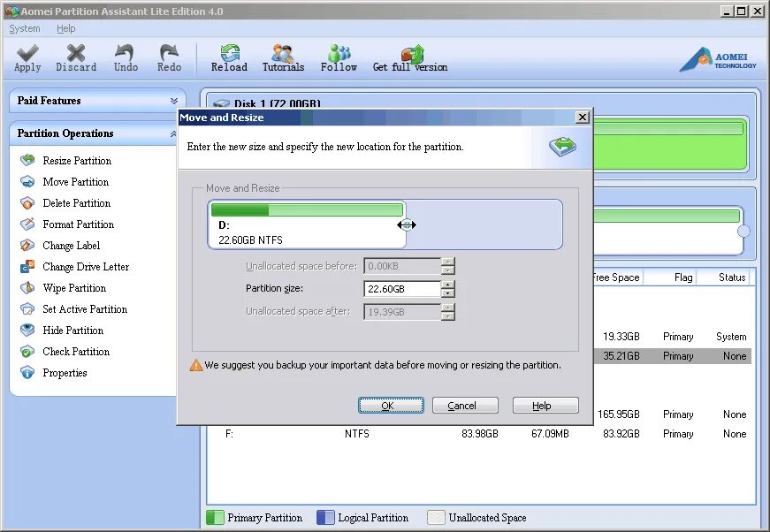Cancel the Move and Resize dialog

(x=465, y=406)
